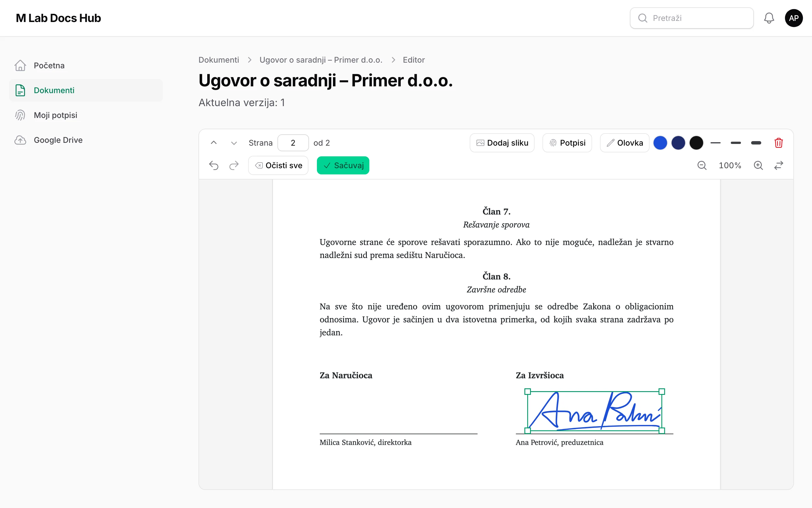Viewport: 812px width, 508px height.
Task: Go to next page with down chevron
Action: pyautogui.click(x=234, y=143)
